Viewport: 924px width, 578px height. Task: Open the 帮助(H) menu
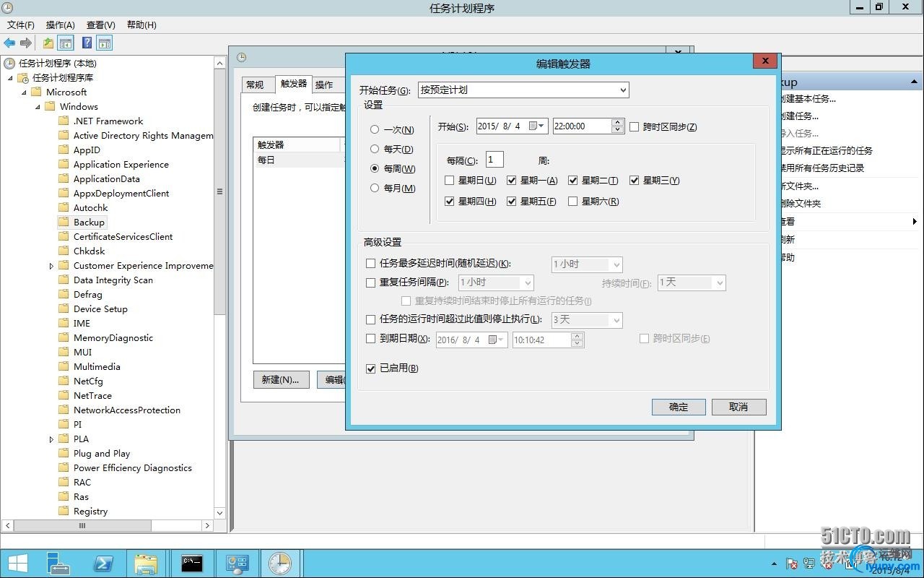click(x=141, y=25)
